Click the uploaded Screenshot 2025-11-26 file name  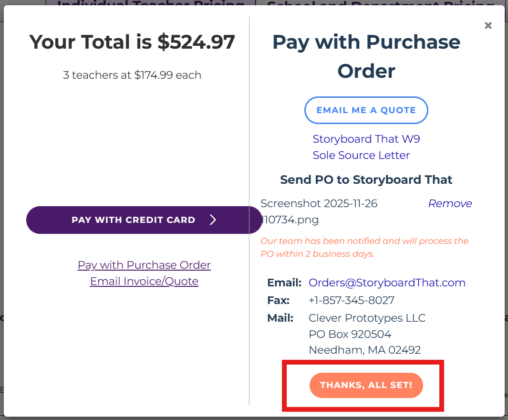click(319, 211)
